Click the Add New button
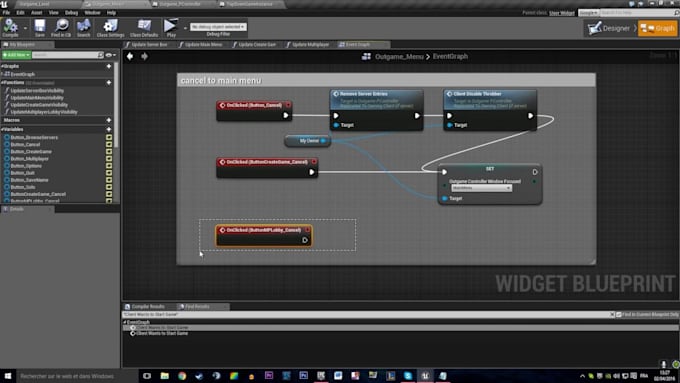 [16, 55]
